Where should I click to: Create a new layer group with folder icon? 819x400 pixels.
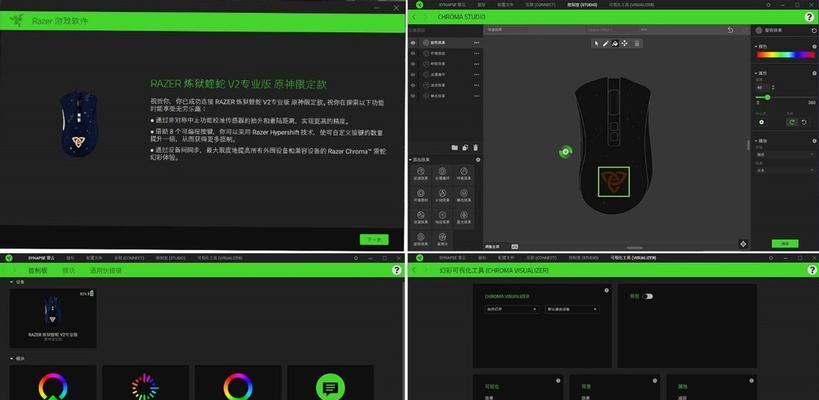tap(454, 148)
